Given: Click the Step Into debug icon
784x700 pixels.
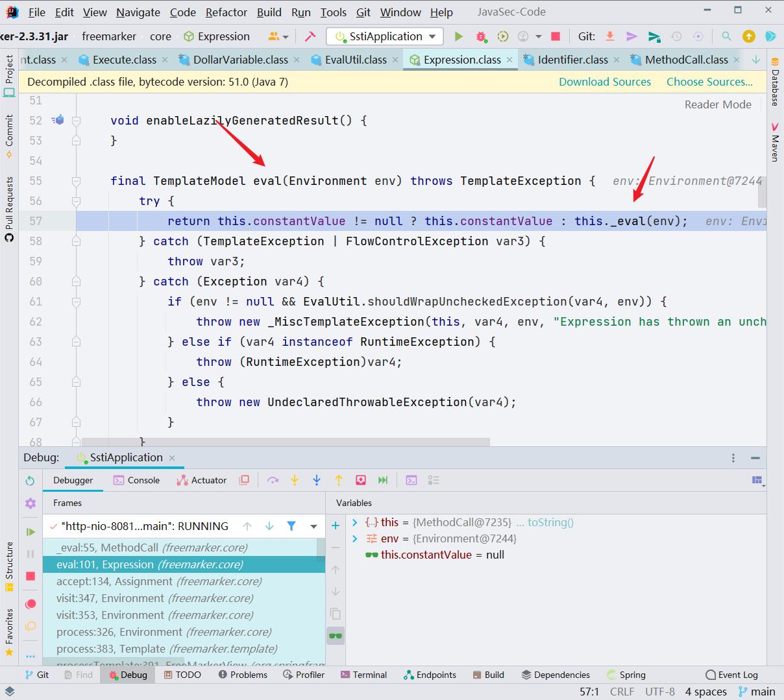Looking at the screenshot, I should (295, 480).
